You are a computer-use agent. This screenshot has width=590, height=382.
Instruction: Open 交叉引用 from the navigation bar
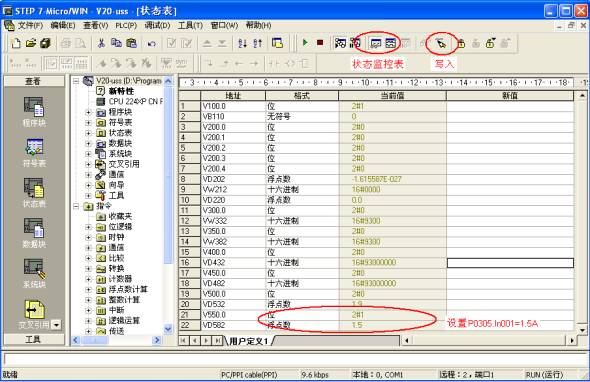34,314
